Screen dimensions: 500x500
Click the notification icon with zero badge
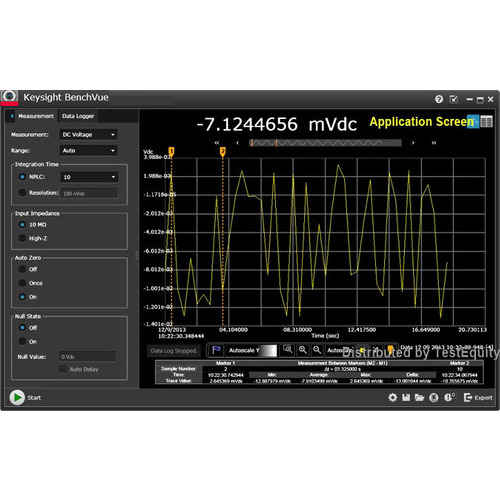pyautogui.click(x=449, y=397)
